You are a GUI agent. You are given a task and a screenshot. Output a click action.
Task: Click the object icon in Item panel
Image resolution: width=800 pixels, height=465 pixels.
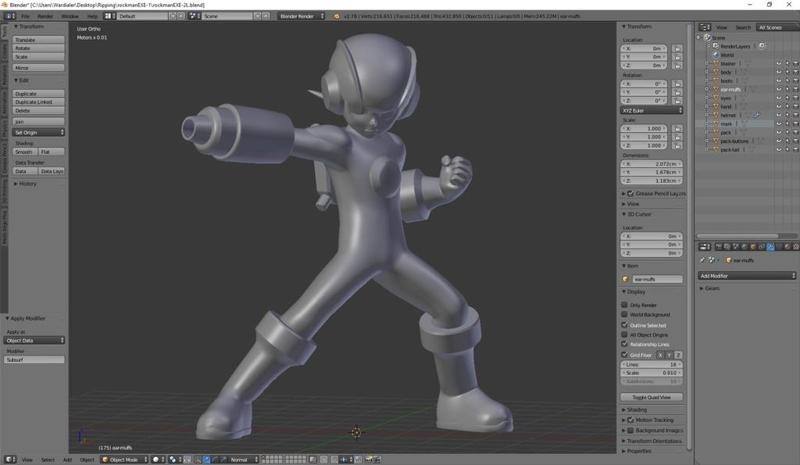tap(626, 279)
